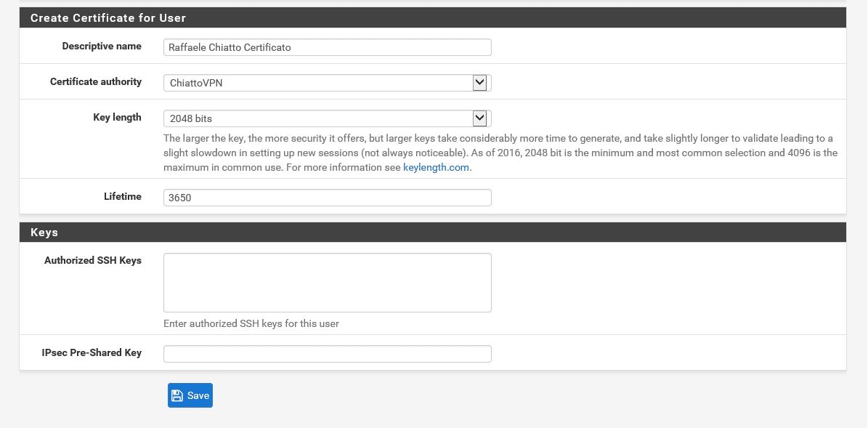Open the Key length dropdown arrow
This screenshot has width=868, height=428.
pos(479,118)
